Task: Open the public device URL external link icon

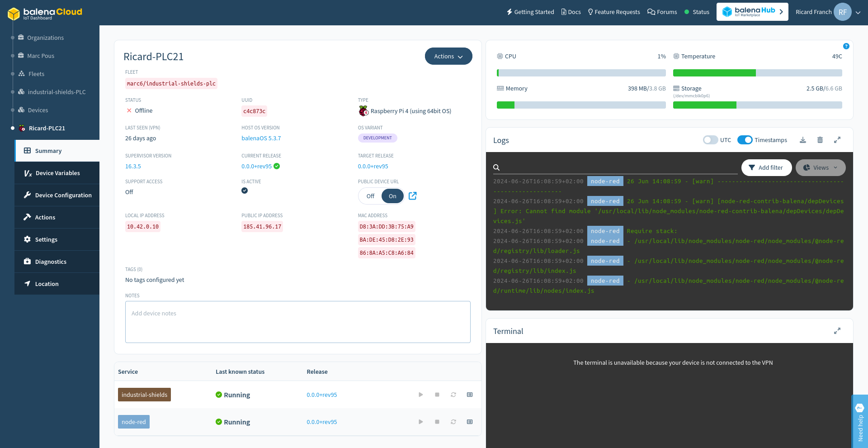Action: click(413, 196)
